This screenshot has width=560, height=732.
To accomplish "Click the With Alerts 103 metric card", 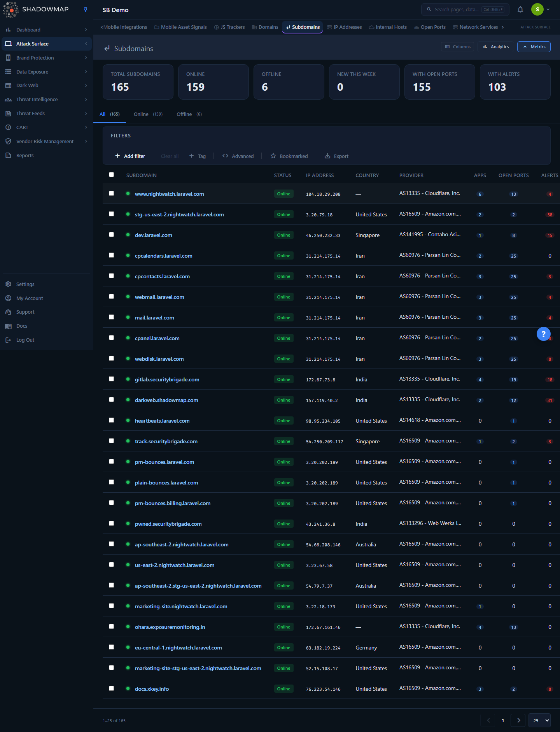I will click(515, 82).
